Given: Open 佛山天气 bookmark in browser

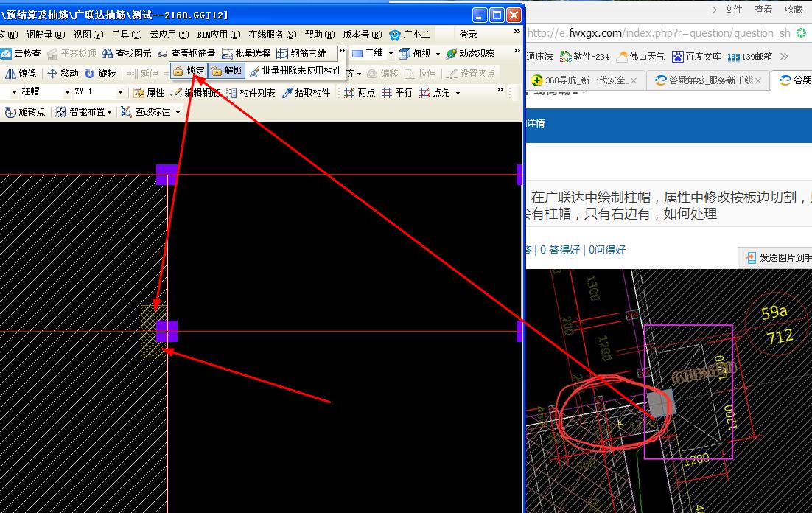Looking at the screenshot, I should [640, 57].
